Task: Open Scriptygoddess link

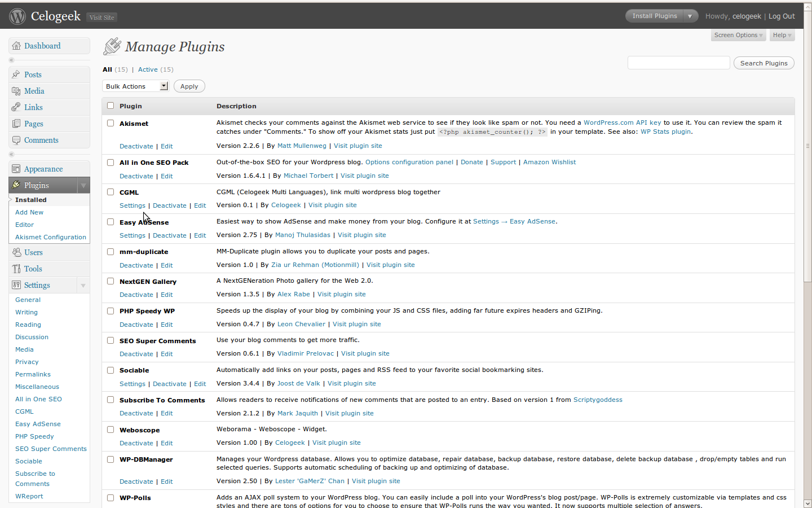Action: coord(598,400)
